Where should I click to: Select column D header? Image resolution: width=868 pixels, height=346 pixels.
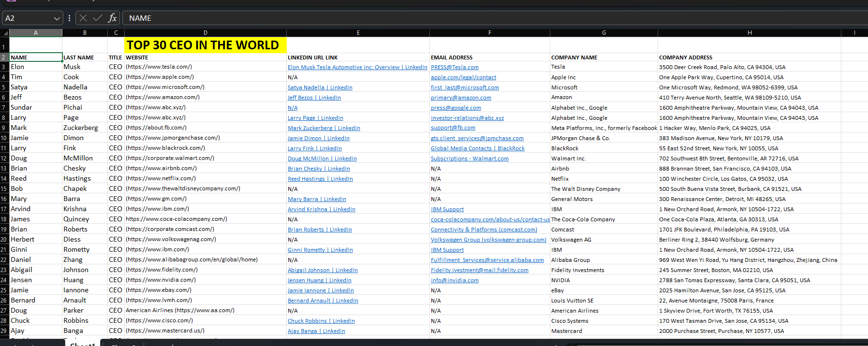tap(206, 33)
